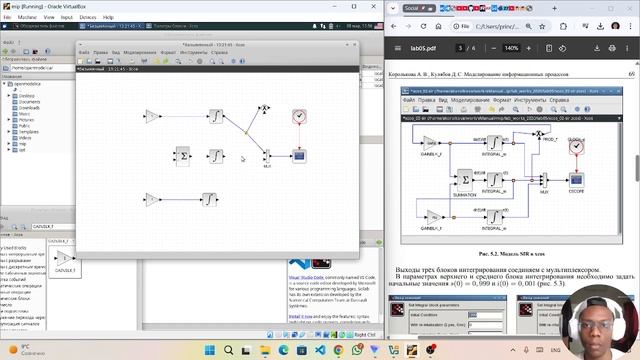
Task: Open the Инструменты menu in Xcos
Action: pyautogui.click(x=193, y=52)
